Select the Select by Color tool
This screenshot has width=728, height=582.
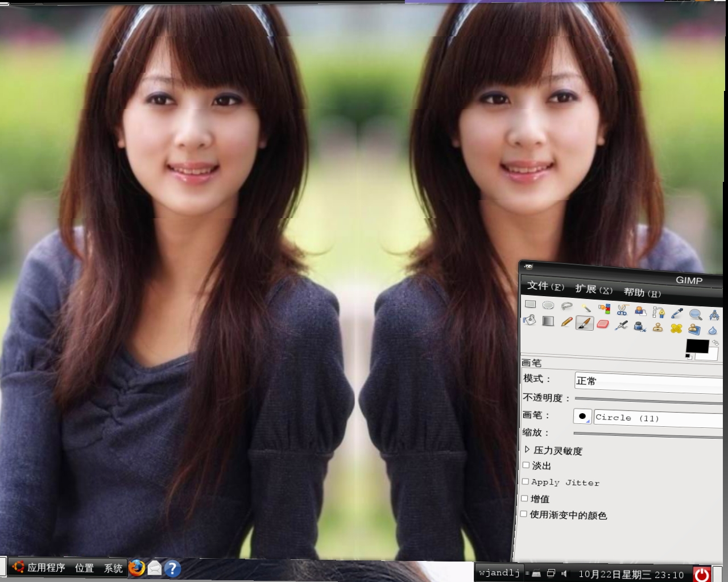[604, 309]
